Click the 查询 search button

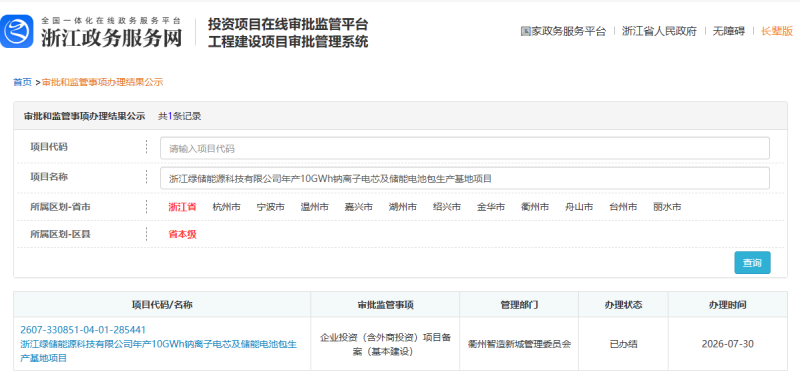(752, 263)
